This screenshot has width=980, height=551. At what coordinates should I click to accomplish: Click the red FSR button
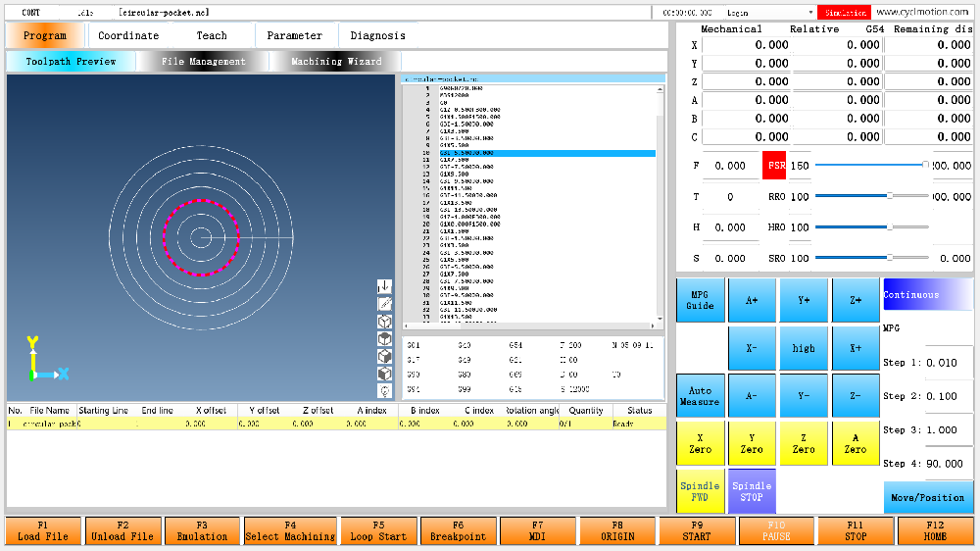(774, 166)
